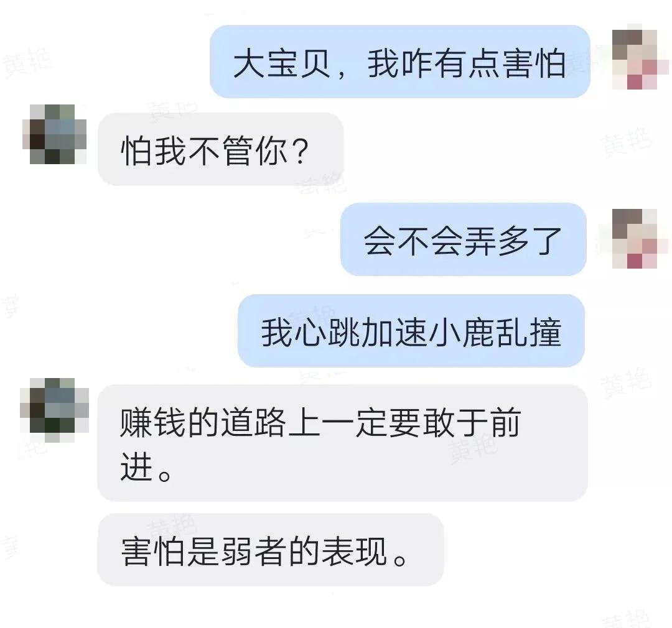The width and height of the screenshot is (672, 628).
Task: Select the "害怕是弱者的表现。" message bubble
Action: (271, 550)
